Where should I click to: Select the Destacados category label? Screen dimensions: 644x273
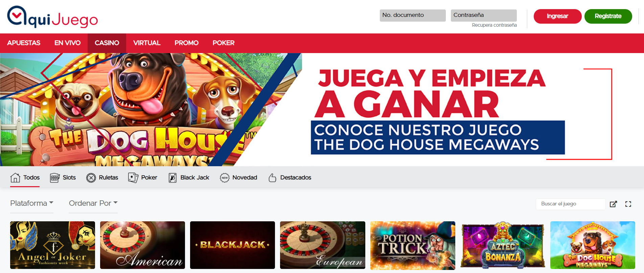pyautogui.click(x=296, y=178)
